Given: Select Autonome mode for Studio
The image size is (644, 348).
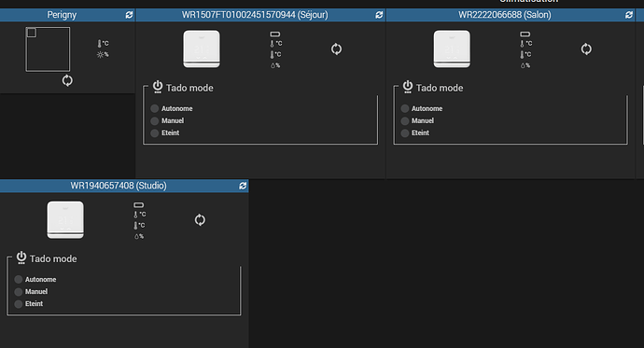Looking at the screenshot, I should click(x=18, y=280).
